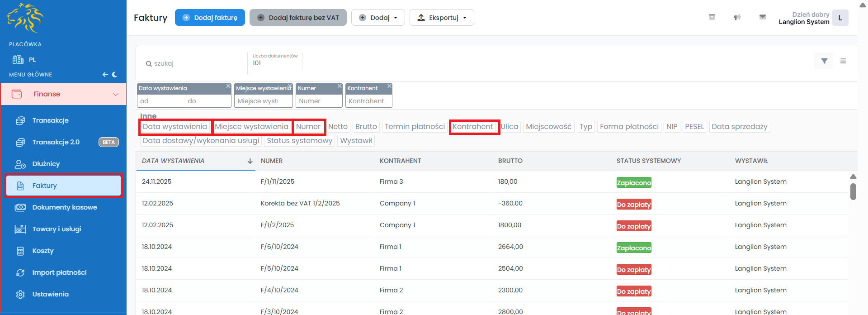Click the Dodaj fakturę button
868x315 pixels.
tap(210, 18)
